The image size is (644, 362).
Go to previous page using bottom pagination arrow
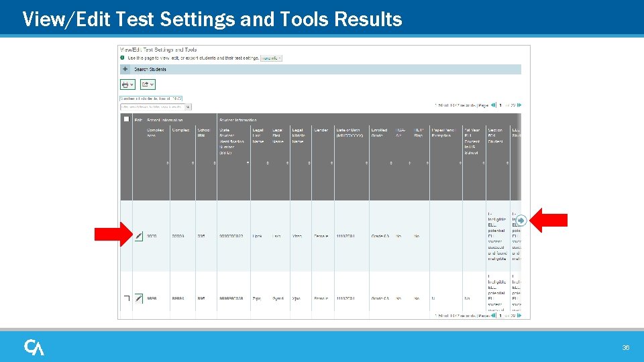pos(493,316)
